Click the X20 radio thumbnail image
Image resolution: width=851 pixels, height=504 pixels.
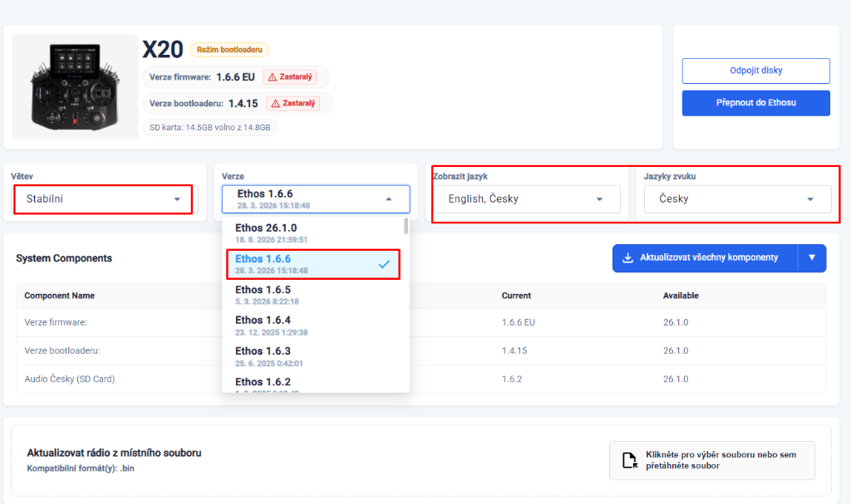(76, 87)
